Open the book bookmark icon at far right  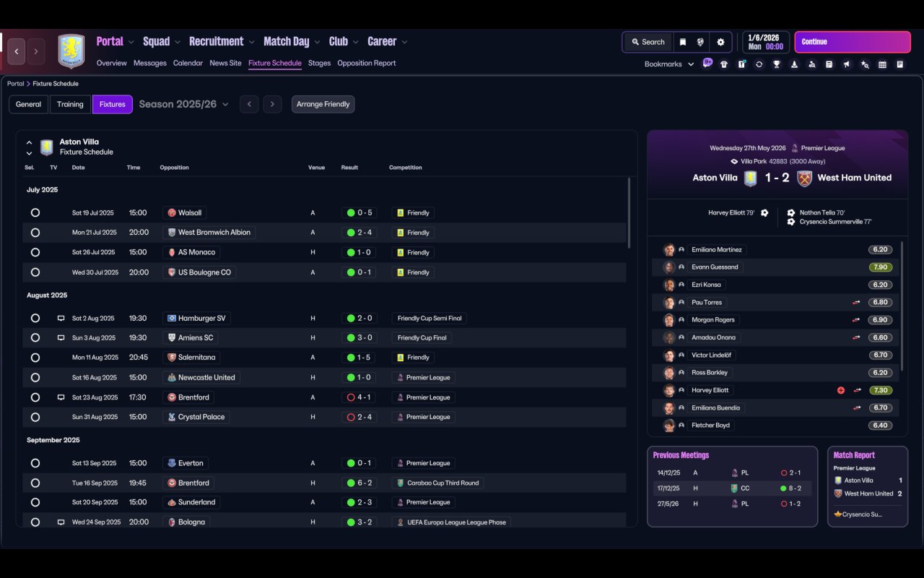click(900, 64)
